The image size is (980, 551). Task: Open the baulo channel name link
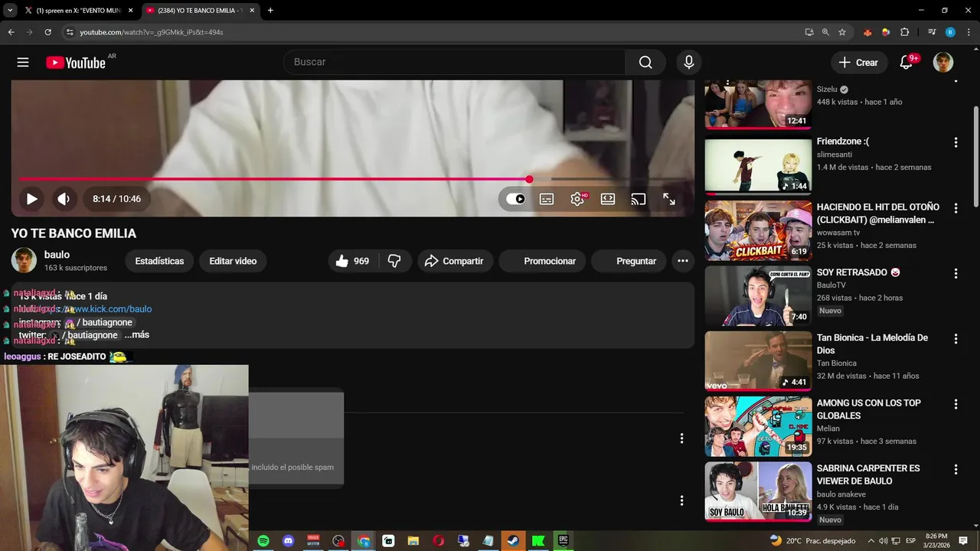pos(57,255)
